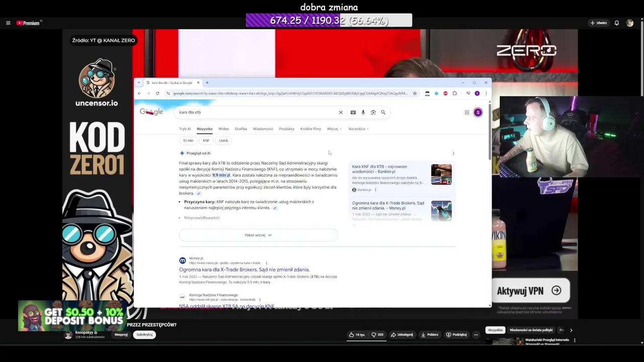
Task: Submit search with magnifier icon
Action: pos(383,112)
